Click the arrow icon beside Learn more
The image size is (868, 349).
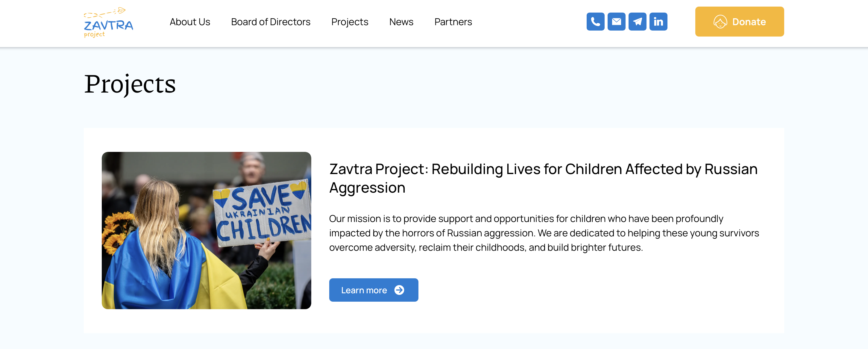click(x=399, y=290)
